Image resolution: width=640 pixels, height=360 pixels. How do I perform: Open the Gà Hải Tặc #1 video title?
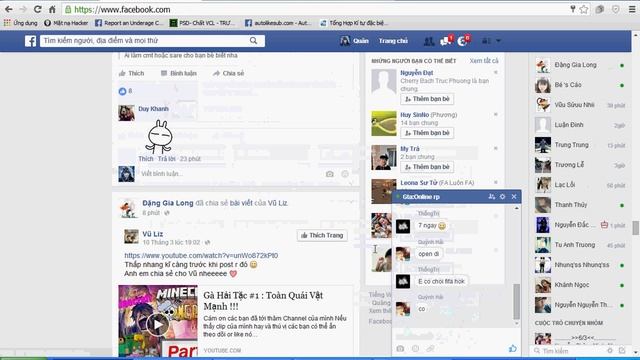tap(263, 300)
